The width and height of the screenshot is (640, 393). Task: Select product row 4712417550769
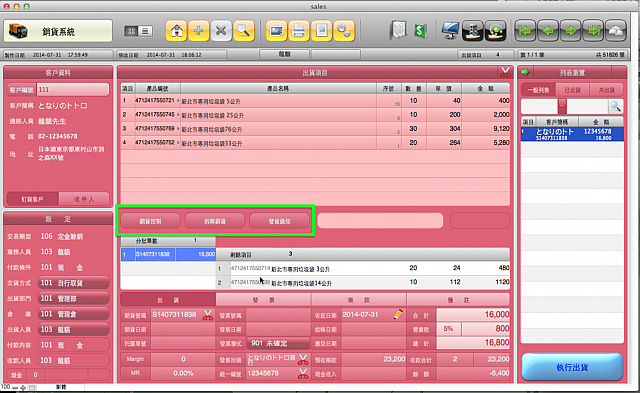tap(315, 129)
